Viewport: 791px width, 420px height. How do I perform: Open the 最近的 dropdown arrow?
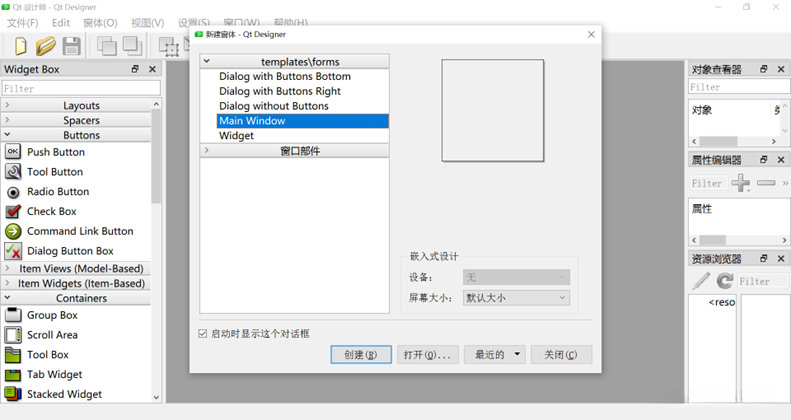(517, 354)
